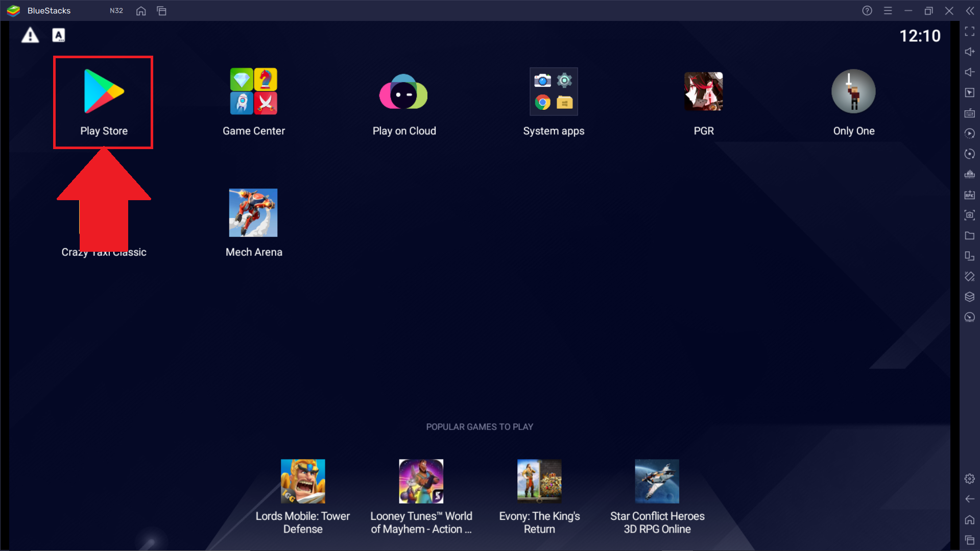Go to BlueStacks home tab icon
The image size is (980, 551).
[x=141, y=11]
